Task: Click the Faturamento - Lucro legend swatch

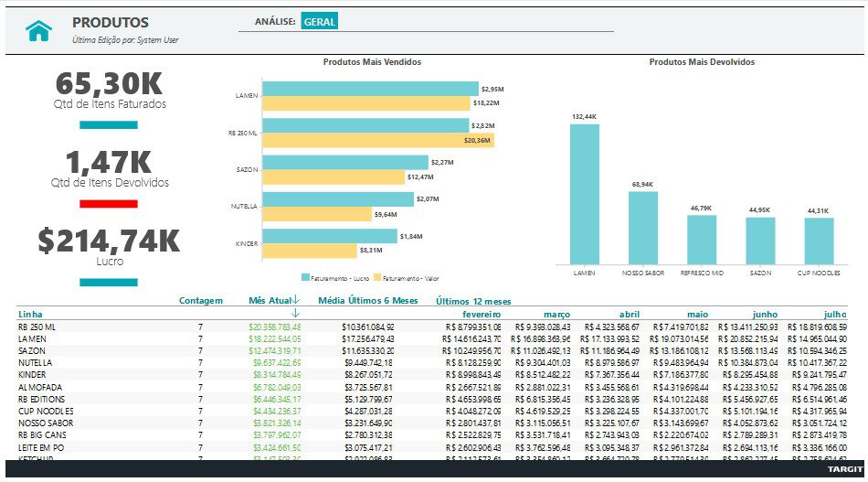Action: (305, 277)
